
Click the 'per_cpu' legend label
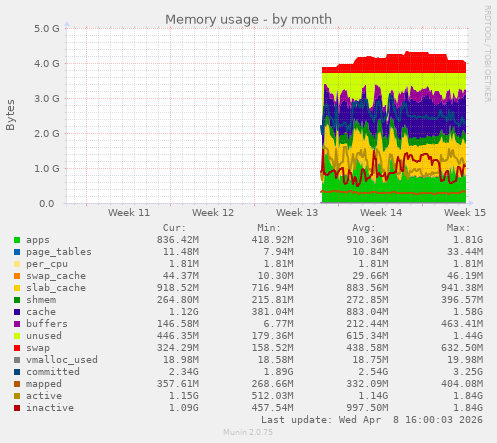point(47,264)
